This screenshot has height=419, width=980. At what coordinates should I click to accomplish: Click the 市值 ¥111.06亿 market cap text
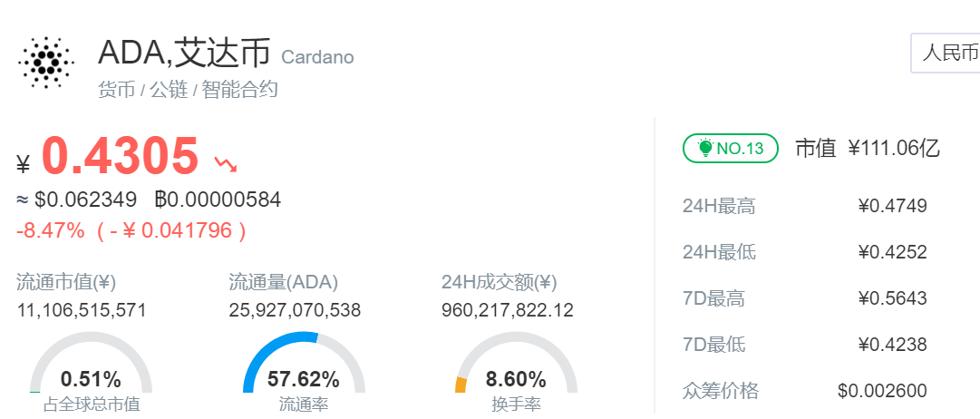868,148
